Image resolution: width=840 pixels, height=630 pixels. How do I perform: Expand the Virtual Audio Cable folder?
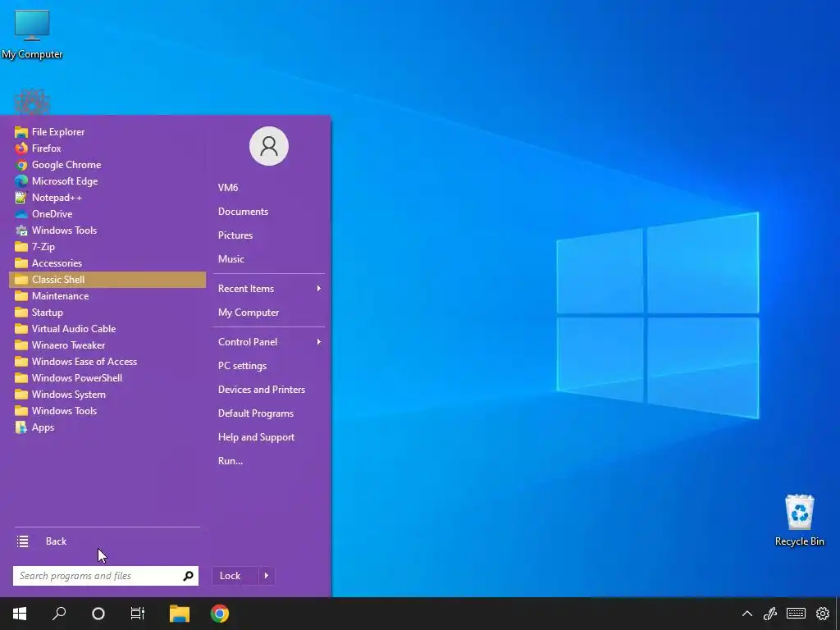107,329
